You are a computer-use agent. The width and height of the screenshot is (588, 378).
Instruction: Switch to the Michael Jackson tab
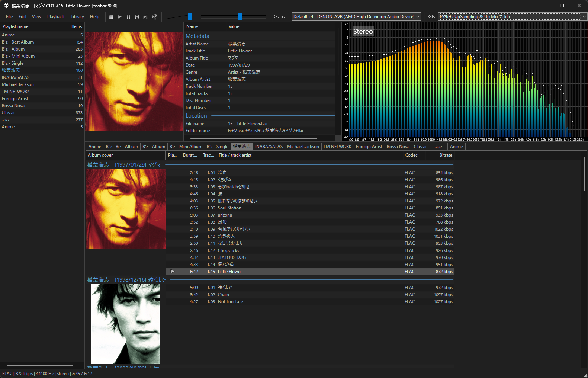coord(303,147)
